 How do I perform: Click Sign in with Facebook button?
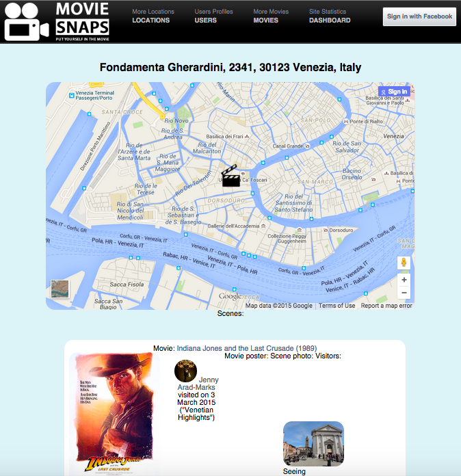[x=419, y=16]
